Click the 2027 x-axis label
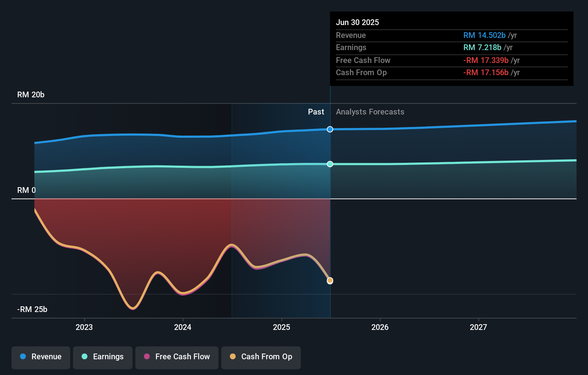Image resolution: width=588 pixels, height=375 pixels. tap(478, 327)
